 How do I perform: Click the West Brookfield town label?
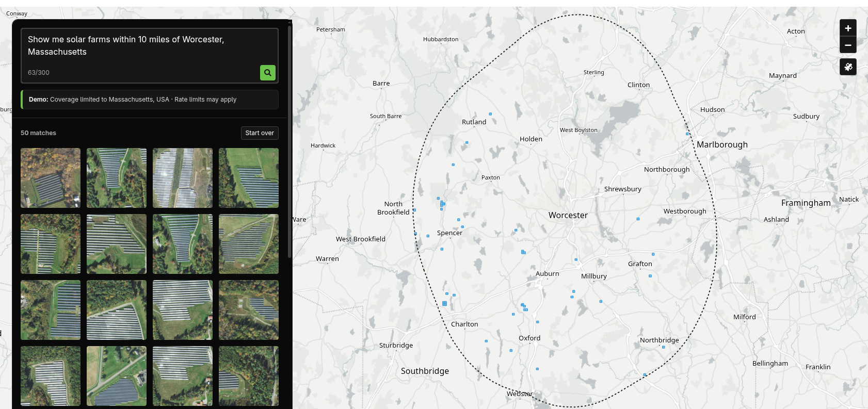click(x=361, y=239)
